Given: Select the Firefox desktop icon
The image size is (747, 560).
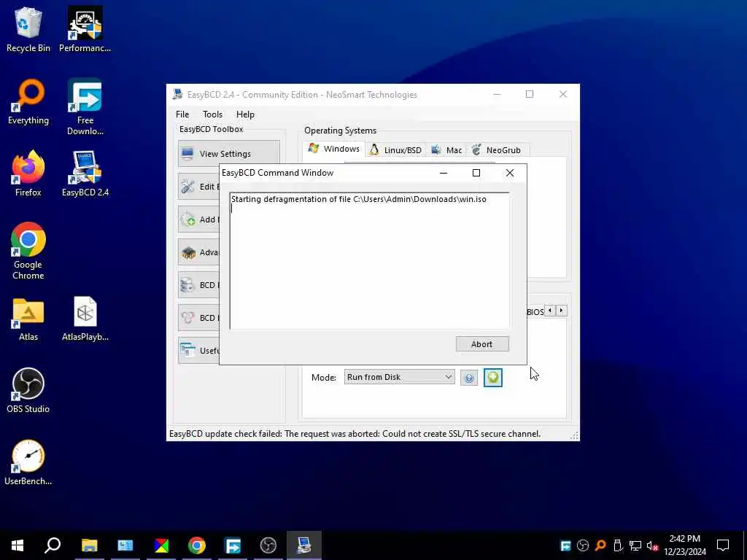Looking at the screenshot, I should pos(28,174).
